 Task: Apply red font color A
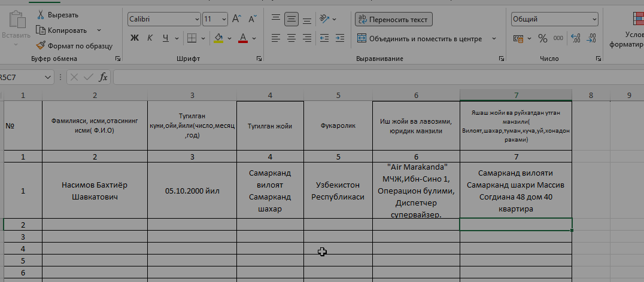tap(243, 38)
